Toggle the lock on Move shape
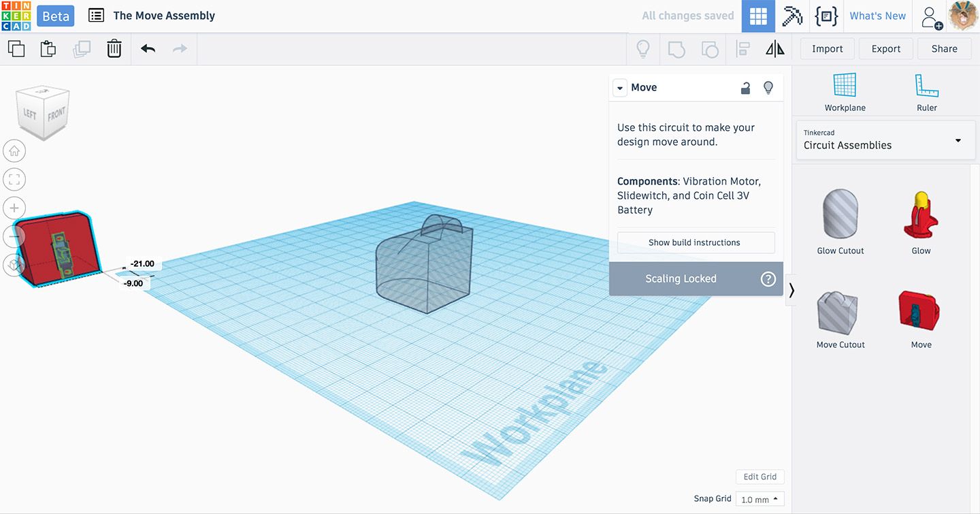Viewport: 980px width, 514px height. 746,87
